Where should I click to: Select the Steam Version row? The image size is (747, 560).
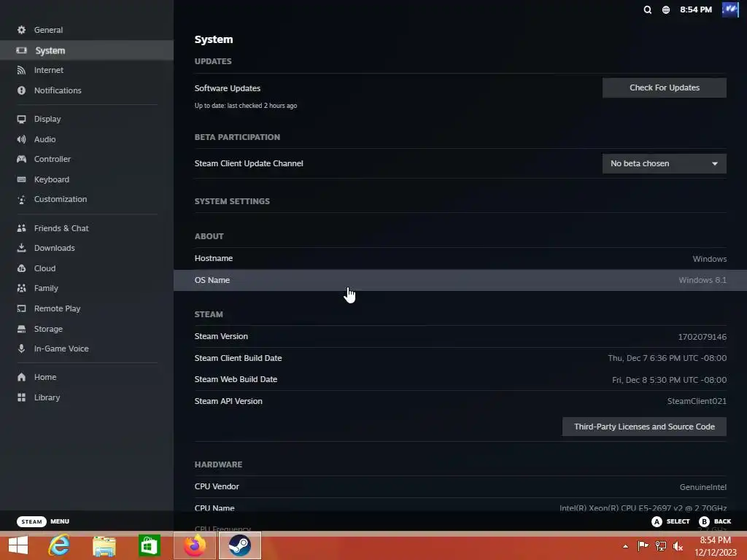click(460, 337)
